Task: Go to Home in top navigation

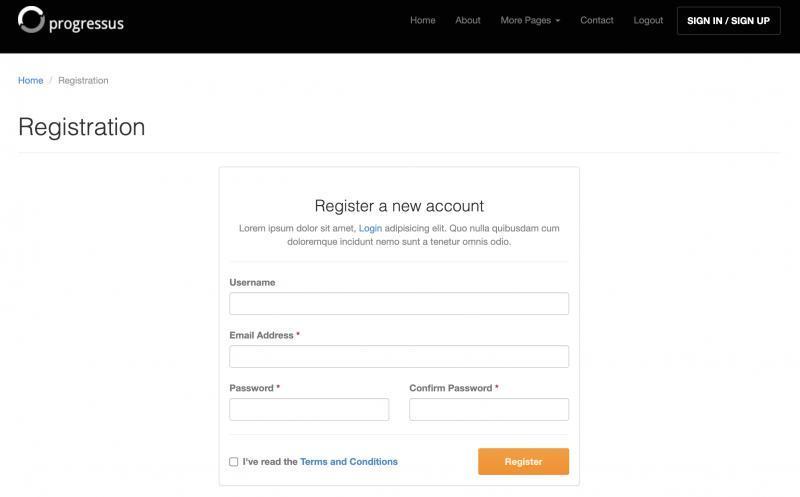Action: click(423, 20)
